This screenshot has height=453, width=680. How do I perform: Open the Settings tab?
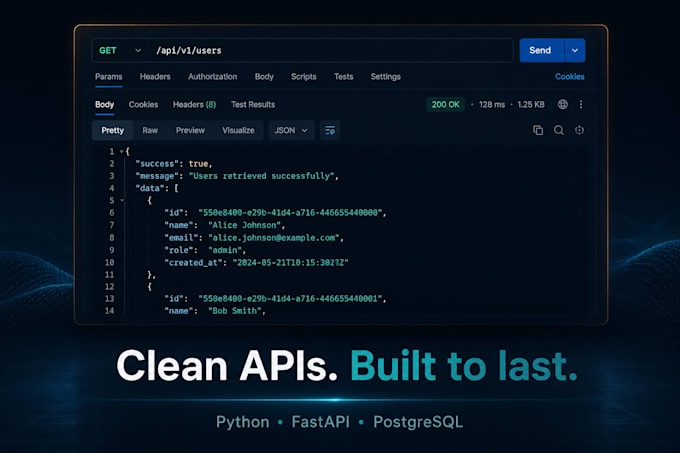tap(386, 77)
